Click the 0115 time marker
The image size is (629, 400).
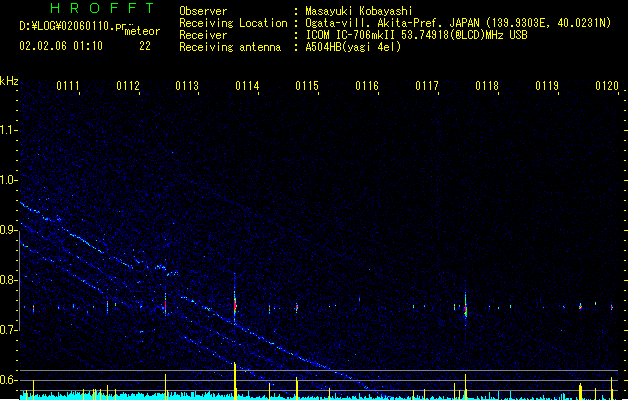(307, 86)
